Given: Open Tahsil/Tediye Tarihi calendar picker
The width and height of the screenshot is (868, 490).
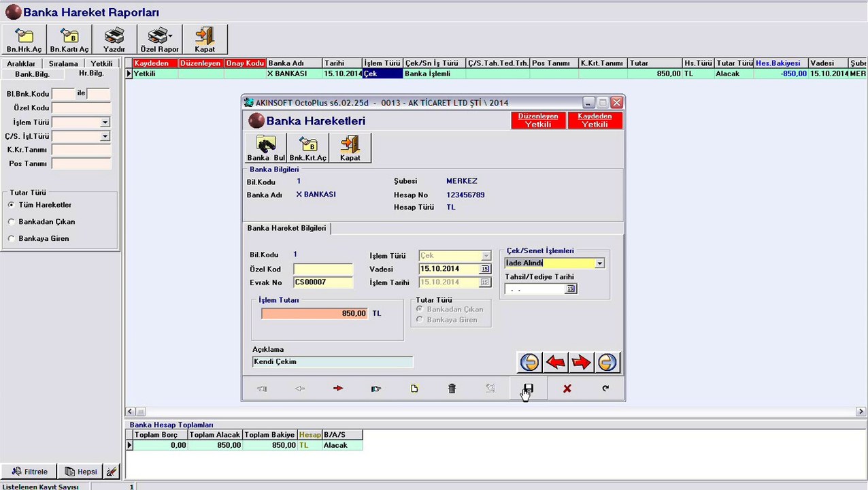Looking at the screenshot, I should pos(571,289).
